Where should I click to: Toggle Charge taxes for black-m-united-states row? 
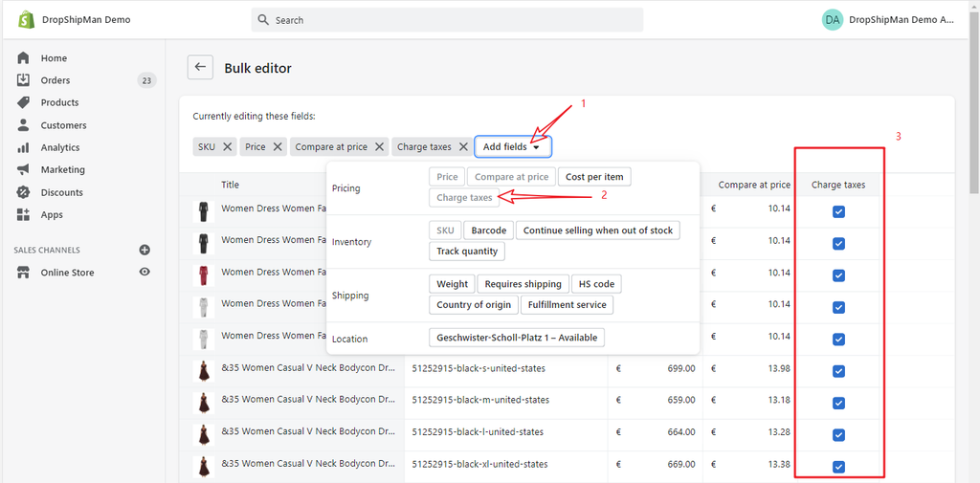coord(838,403)
